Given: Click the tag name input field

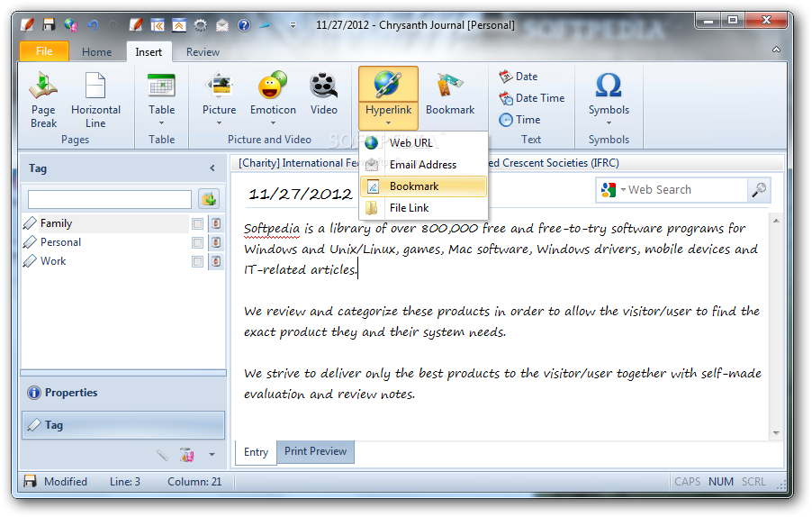Looking at the screenshot, I should point(110,199).
